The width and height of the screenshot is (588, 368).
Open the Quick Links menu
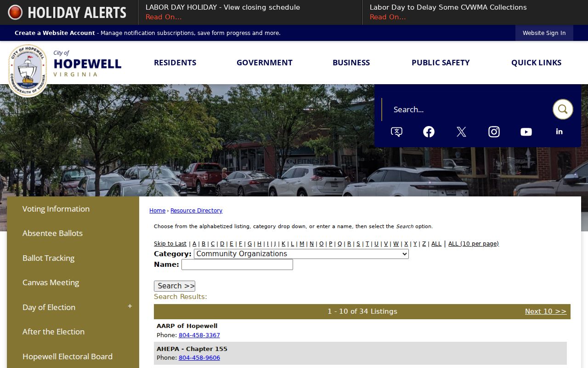(x=537, y=63)
